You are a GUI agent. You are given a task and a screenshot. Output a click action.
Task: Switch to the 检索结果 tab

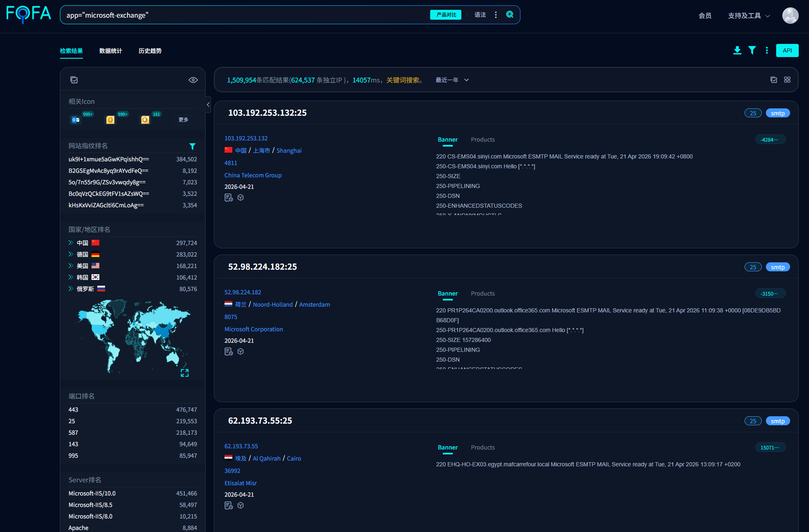(71, 51)
